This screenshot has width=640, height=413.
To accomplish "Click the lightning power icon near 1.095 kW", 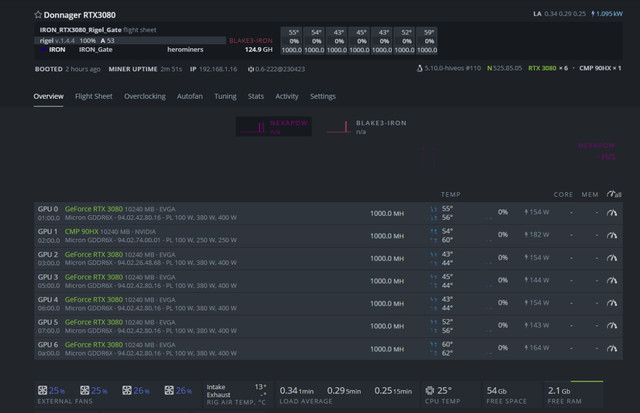I will pyautogui.click(x=593, y=14).
